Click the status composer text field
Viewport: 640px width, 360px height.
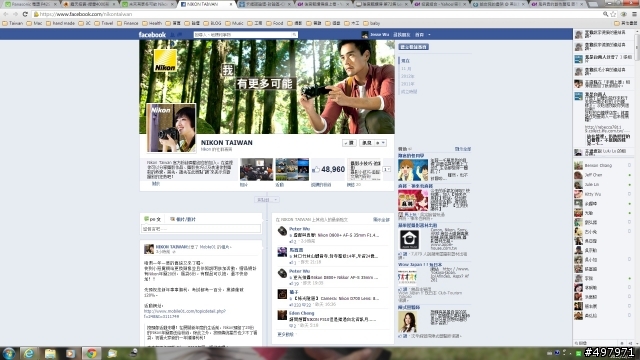201,229
